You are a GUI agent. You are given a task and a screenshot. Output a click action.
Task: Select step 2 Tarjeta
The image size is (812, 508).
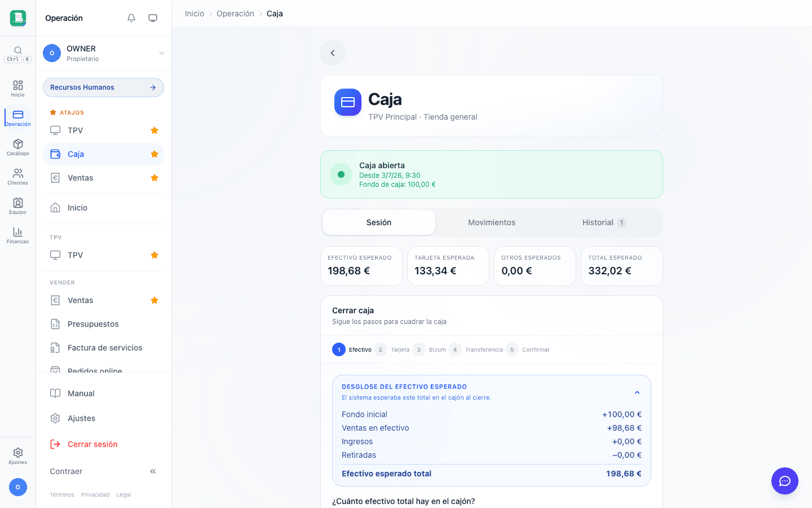pyautogui.click(x=392, y=349)
